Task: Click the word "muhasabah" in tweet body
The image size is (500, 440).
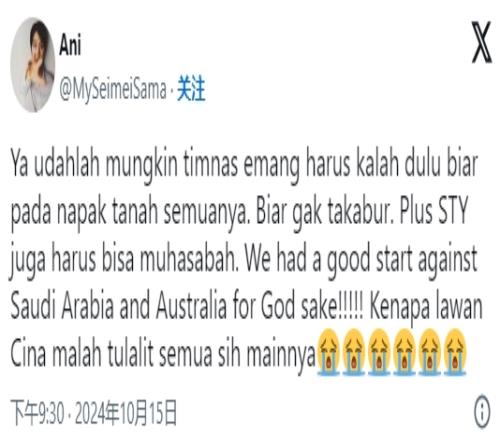Action: point(189,259)
